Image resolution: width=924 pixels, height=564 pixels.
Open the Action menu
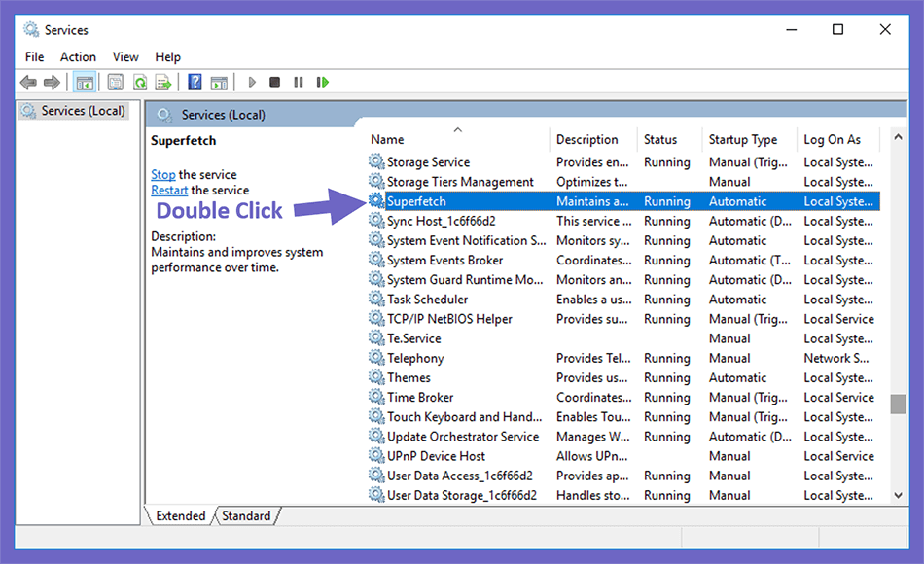click(x=78, y=57)
